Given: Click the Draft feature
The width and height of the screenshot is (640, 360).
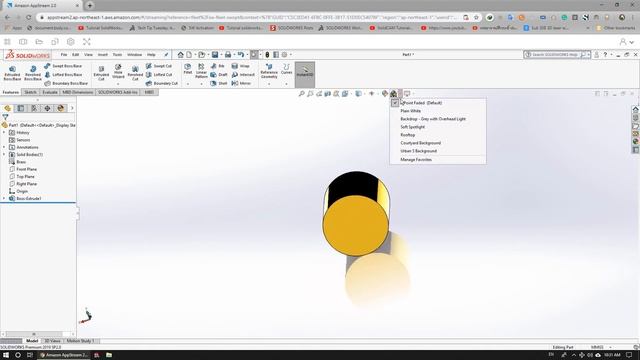Looking at the screenshot, I should [219, 75].
